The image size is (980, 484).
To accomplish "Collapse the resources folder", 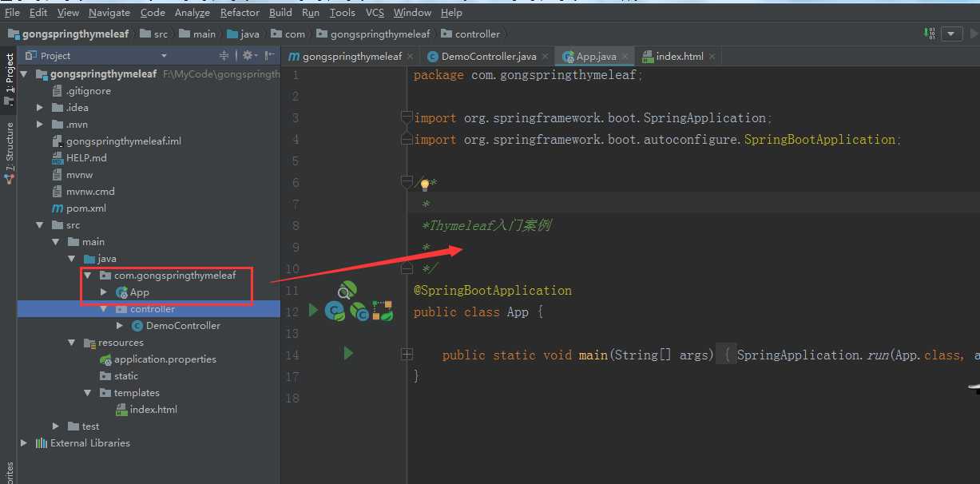I will [x=72, y=342].
